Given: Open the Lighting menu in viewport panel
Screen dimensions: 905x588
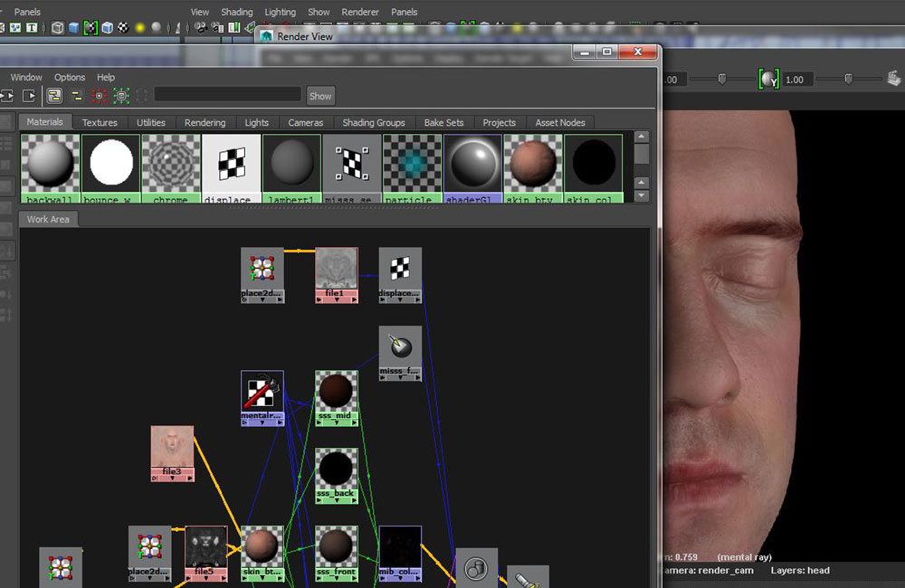Looking at the screenshot, I should (x=280, y=12).
